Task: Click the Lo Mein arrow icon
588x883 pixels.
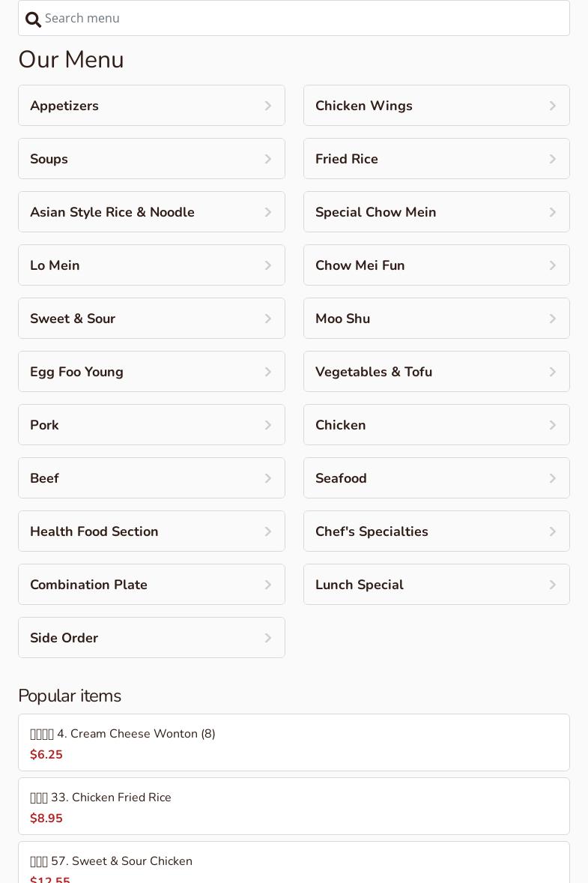Action: click(x=268, y=266)
